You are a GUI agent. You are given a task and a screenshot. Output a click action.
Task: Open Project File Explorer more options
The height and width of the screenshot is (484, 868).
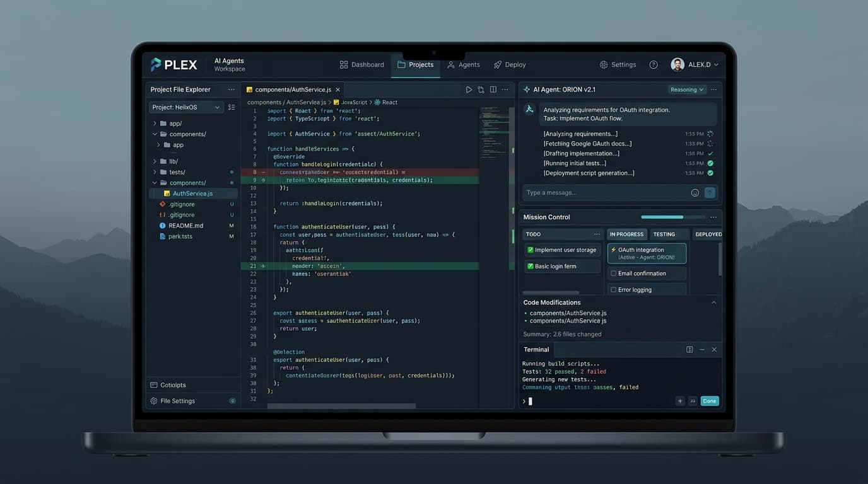click(232, 89)
